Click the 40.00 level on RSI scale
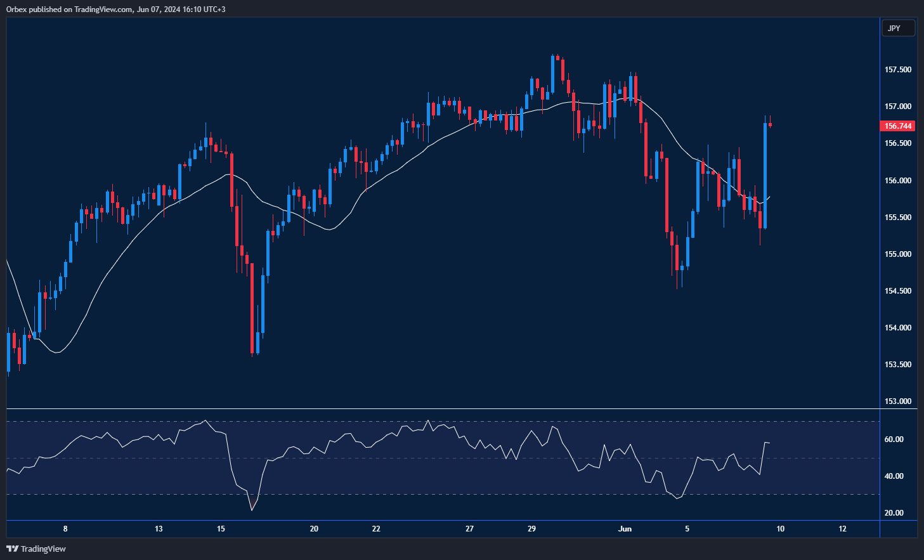 point(894,476)
